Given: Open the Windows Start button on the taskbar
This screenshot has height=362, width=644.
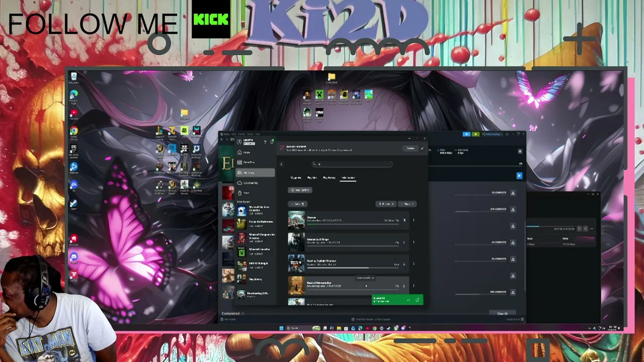Looking at the screenshot, I should tap(281, 328).
